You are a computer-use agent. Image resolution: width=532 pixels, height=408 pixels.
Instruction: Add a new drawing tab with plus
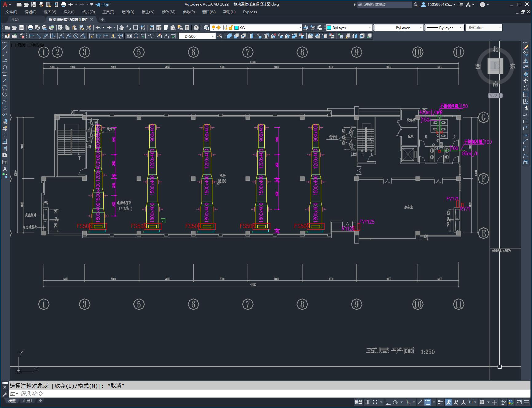(102, 19)
